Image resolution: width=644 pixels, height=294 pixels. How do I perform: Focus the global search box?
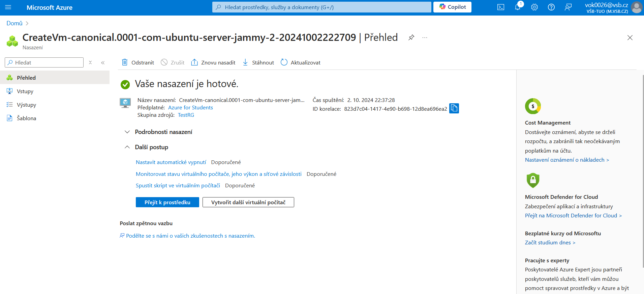click(x=322, y=7)
